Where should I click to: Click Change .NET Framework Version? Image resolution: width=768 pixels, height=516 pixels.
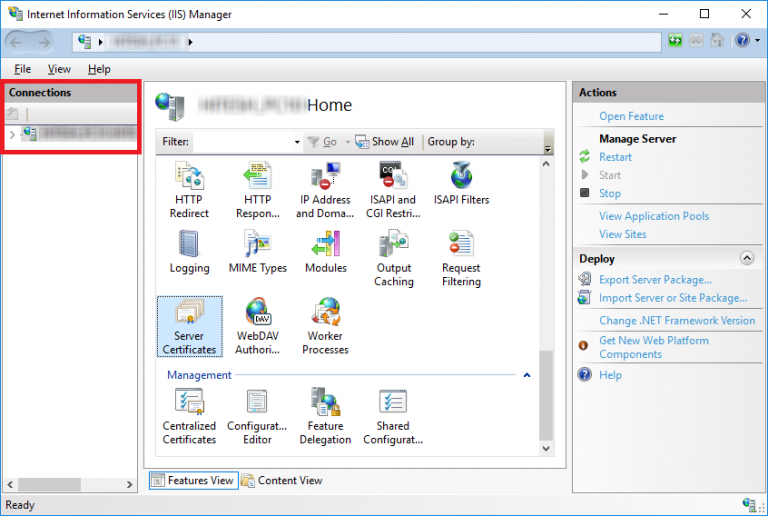point(677,321)
